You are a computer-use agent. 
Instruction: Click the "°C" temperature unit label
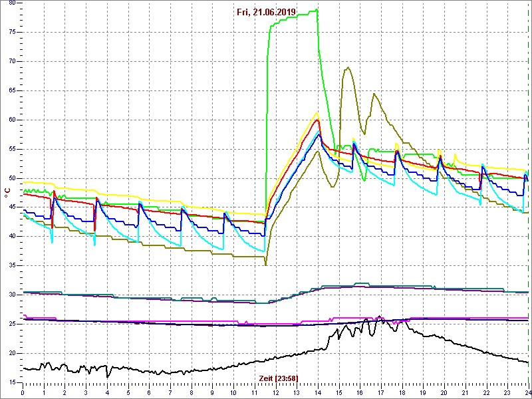(x=7, y=193)
